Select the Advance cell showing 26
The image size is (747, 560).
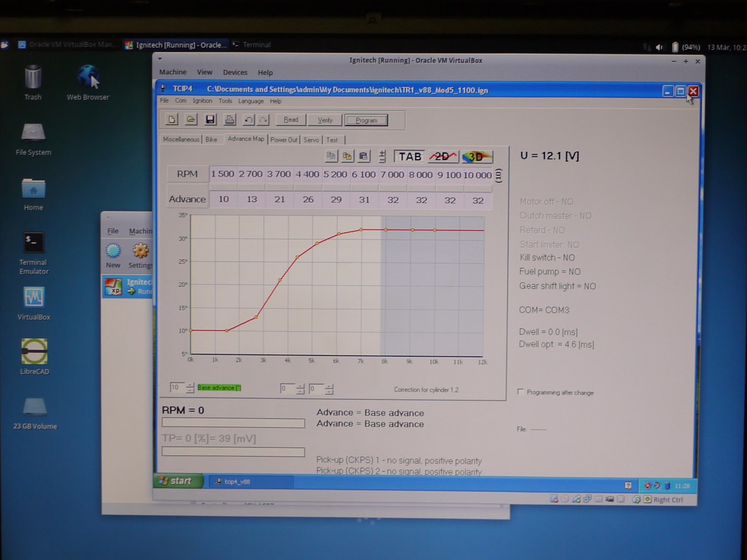pyautogui.click(x=308, y=200)
